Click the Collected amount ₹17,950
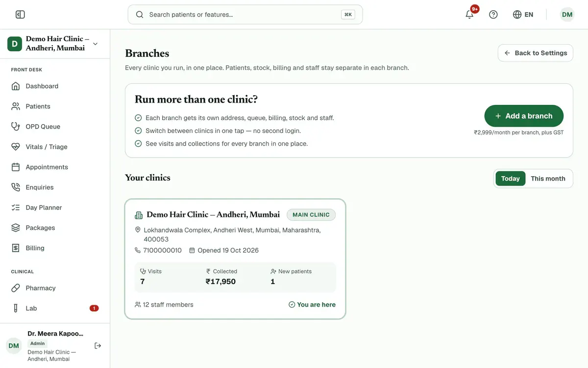This screenshot has height=368, width=588. point(220,282)
